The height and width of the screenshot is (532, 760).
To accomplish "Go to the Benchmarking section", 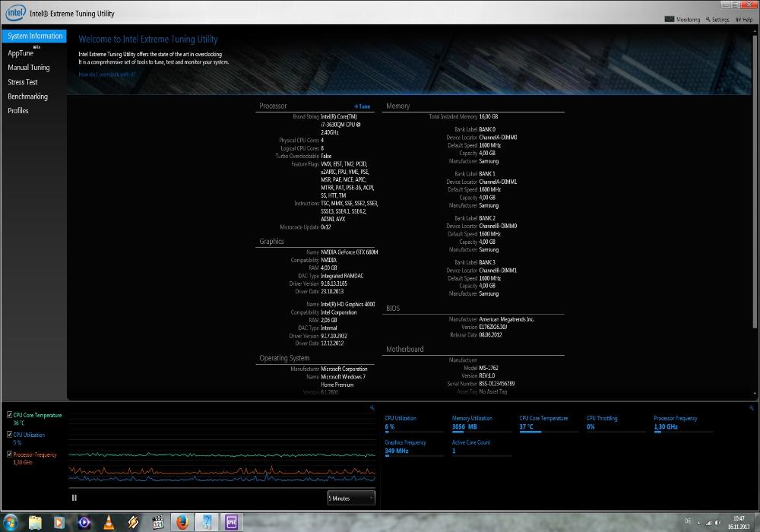I will pyautogui.click(x=27, y=97).
